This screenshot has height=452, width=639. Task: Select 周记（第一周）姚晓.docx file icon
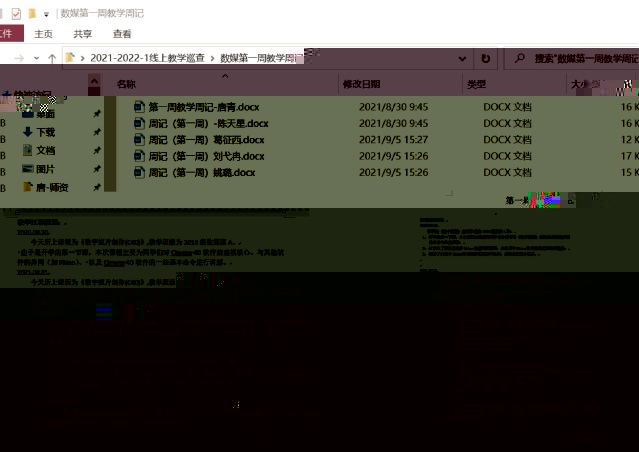[x=139, y=172]
